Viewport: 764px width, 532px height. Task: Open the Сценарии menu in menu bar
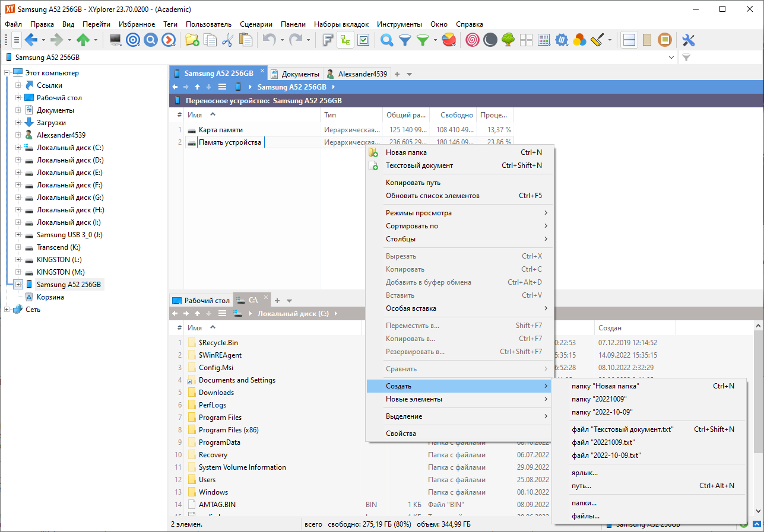point(256,24)
